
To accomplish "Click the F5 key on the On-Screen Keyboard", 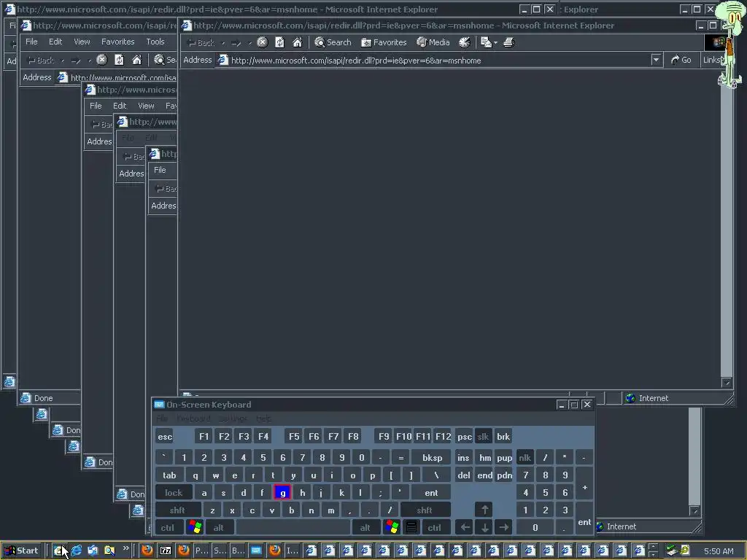I will pos(294,436).
